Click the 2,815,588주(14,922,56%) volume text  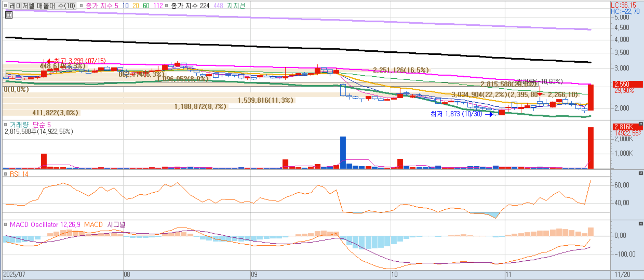(x=39, y=132)
